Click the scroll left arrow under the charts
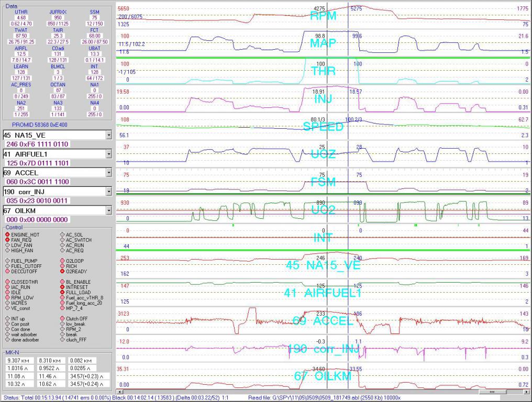 tap(119, 392)
